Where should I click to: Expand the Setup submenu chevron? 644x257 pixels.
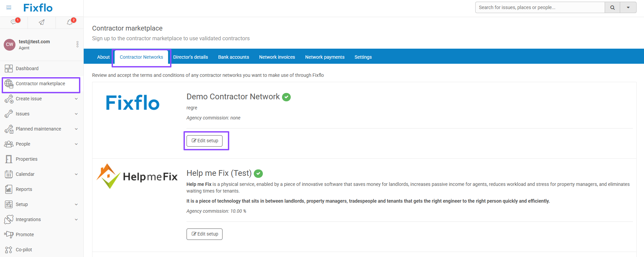click(x=76, y=204)
